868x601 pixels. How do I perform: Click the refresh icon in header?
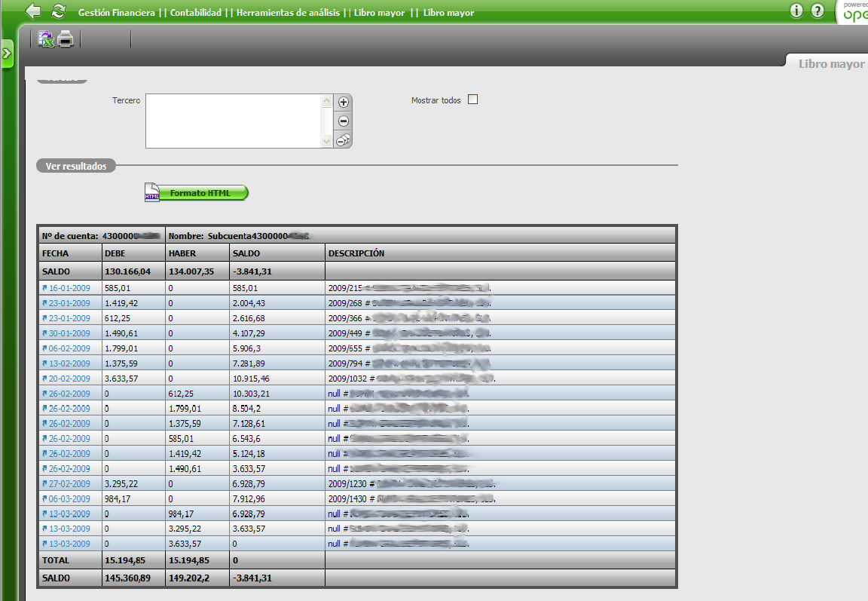coord(58,11)
